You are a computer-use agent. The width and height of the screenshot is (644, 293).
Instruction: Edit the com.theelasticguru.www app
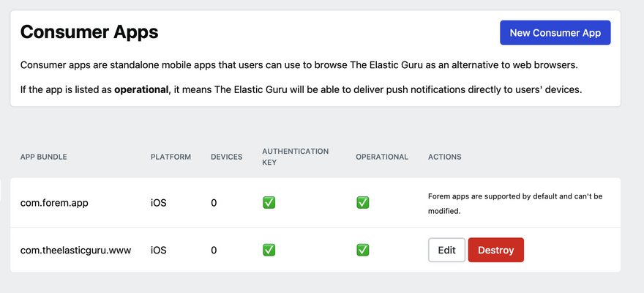coord(446,250)
